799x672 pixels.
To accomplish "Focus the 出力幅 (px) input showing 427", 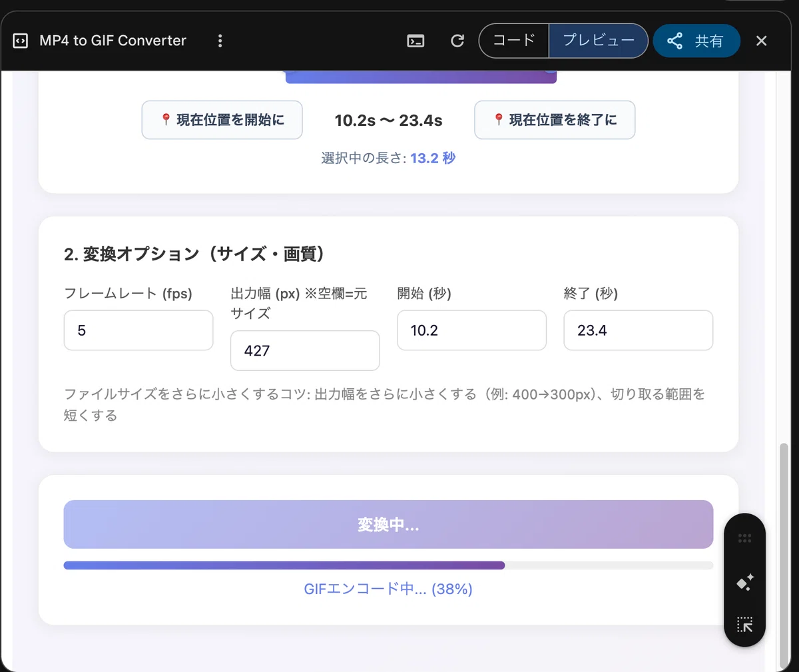I will pos(305,350).
